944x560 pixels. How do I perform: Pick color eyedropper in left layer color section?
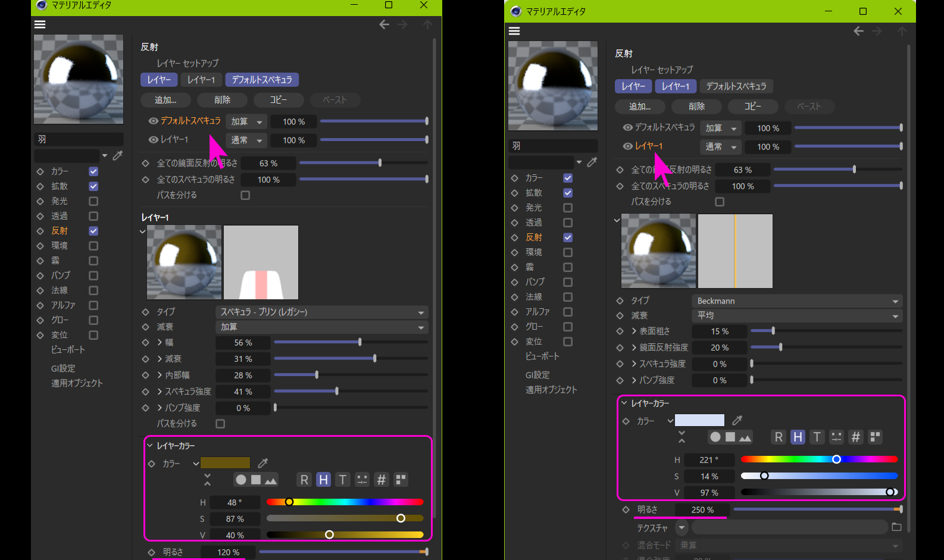click(x=262, y=463)
